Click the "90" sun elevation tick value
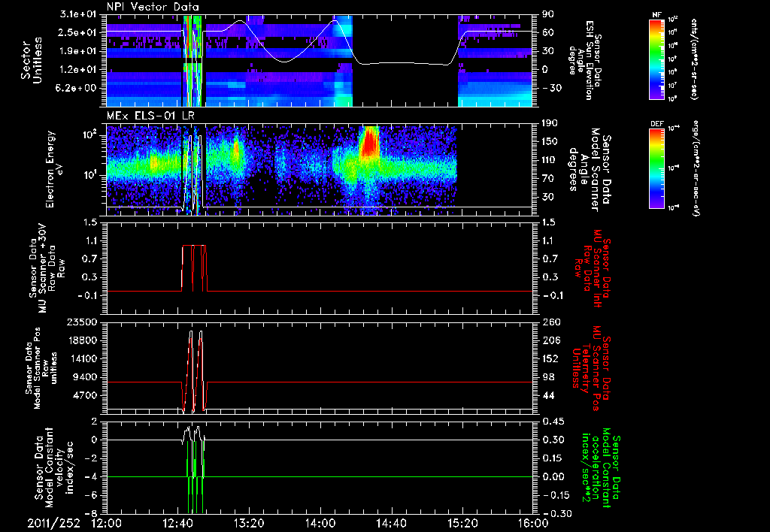The width and height of the screenshot is (770, 532). pos(548,14)
